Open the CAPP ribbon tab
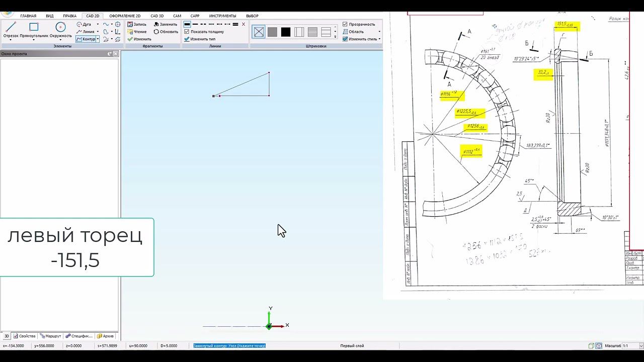 click(x=195, y=16)
